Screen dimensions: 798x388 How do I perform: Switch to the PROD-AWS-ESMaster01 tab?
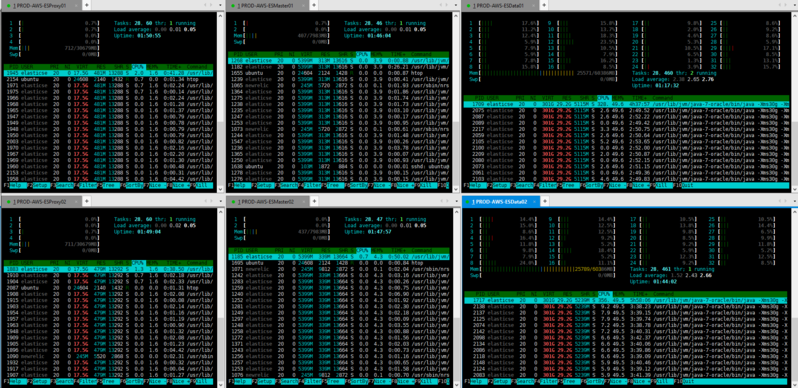tap(270, 5)
